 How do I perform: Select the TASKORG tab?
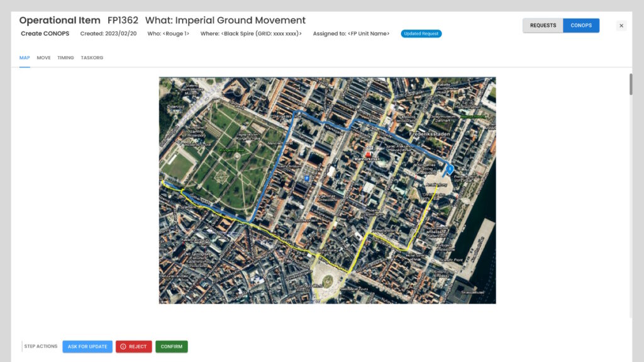pos(92,58)
